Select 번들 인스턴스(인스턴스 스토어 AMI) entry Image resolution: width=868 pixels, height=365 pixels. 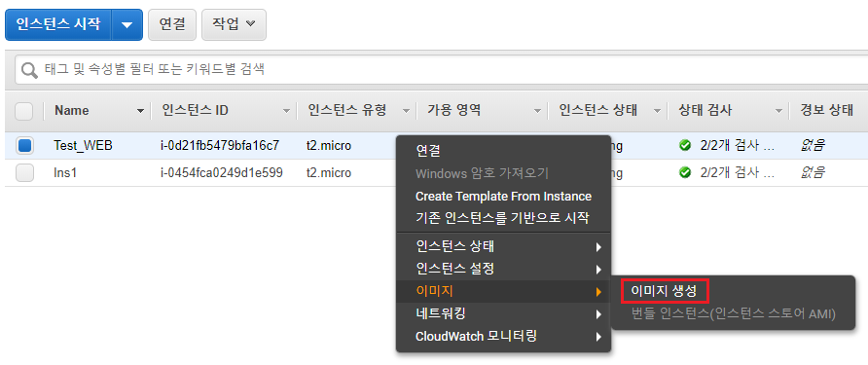[733, 314]
